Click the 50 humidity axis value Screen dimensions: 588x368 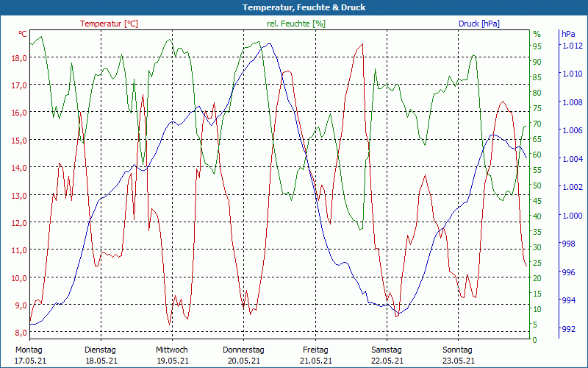pyautogui.click(x=537, y=185)
